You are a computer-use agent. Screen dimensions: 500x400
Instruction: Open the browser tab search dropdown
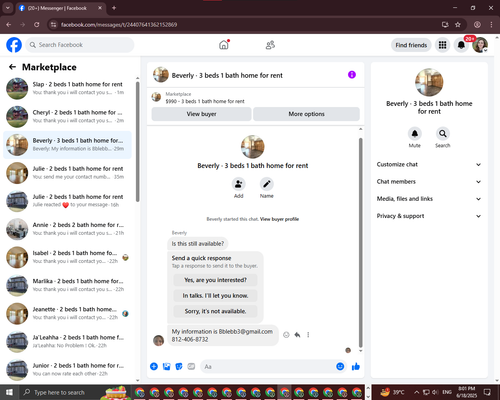(x=7, y=8)
